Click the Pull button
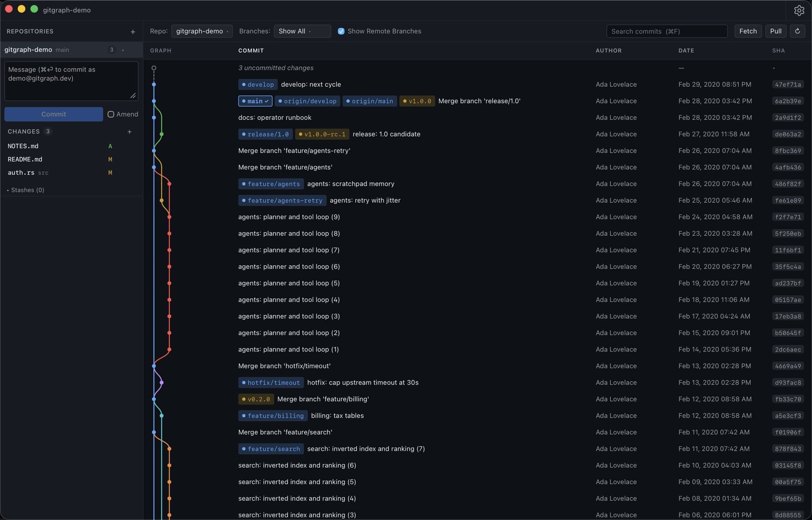 click(776, 31)
